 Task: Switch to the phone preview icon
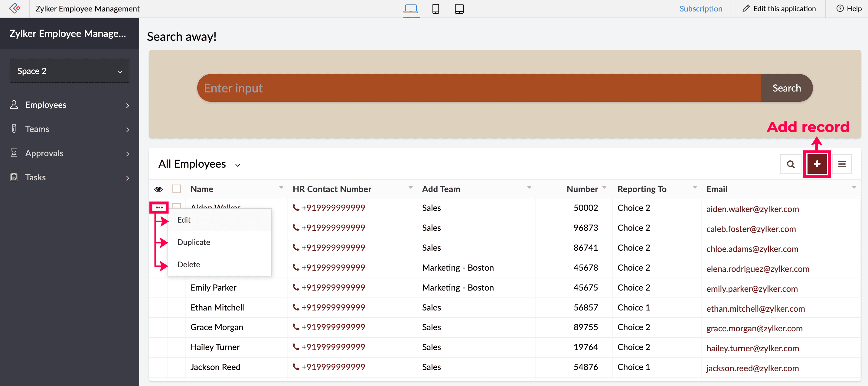click(435, 9)
